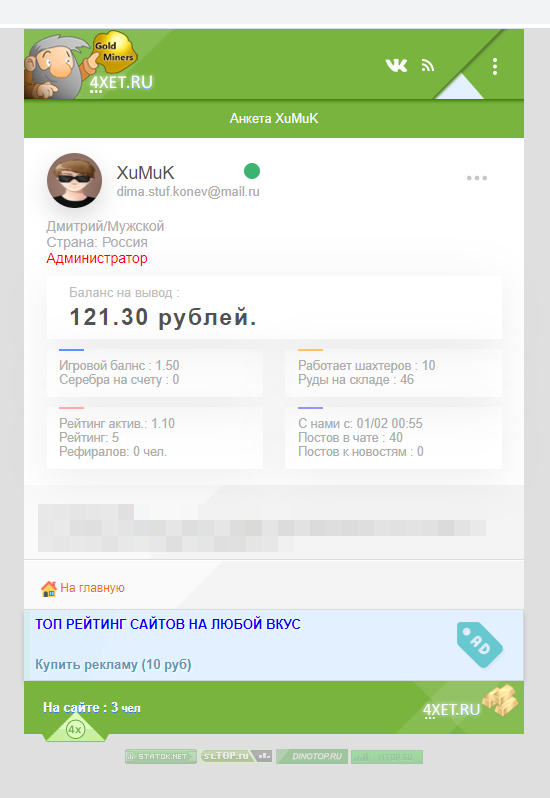Open the vertical three-dots header menu

pos(495,67)
